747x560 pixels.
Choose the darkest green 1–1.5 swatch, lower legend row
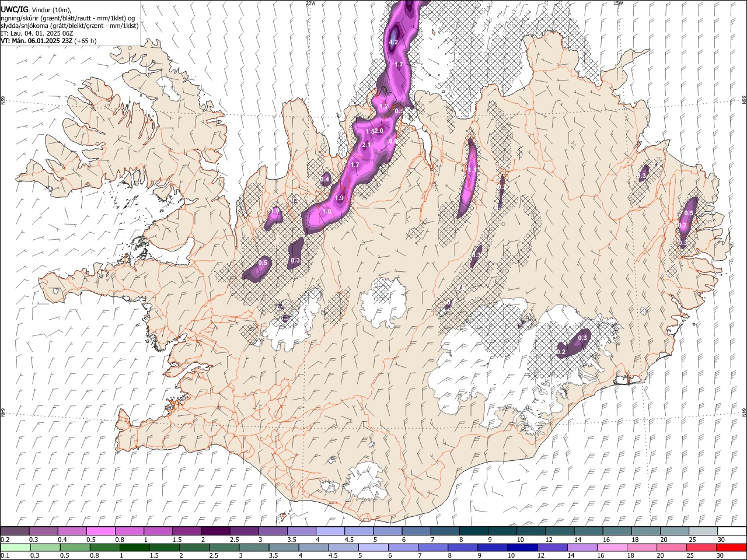[134, 547]
